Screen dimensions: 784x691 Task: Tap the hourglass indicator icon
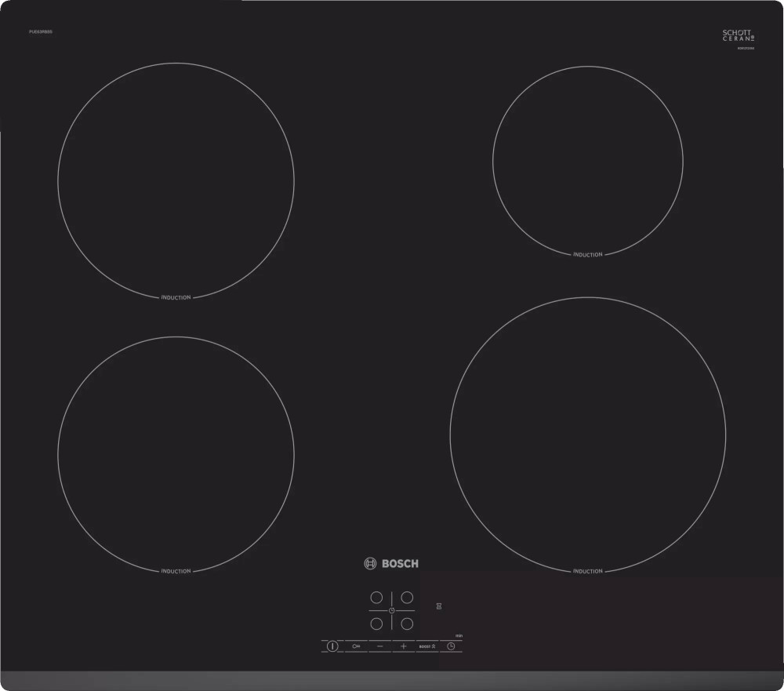[x=439, y=606]
